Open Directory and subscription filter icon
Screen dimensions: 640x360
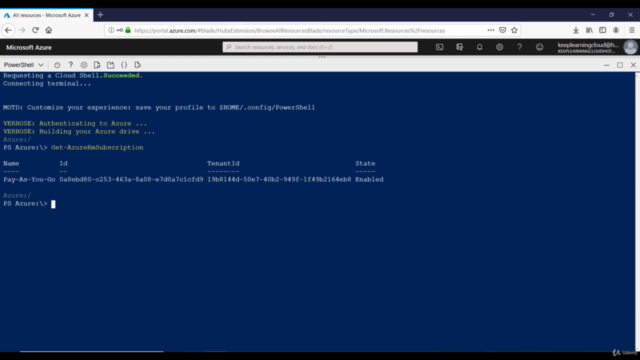460,47
